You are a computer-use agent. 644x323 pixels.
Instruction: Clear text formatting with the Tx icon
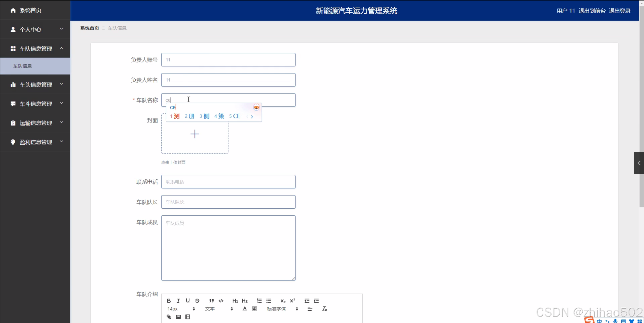click(324, 308)
